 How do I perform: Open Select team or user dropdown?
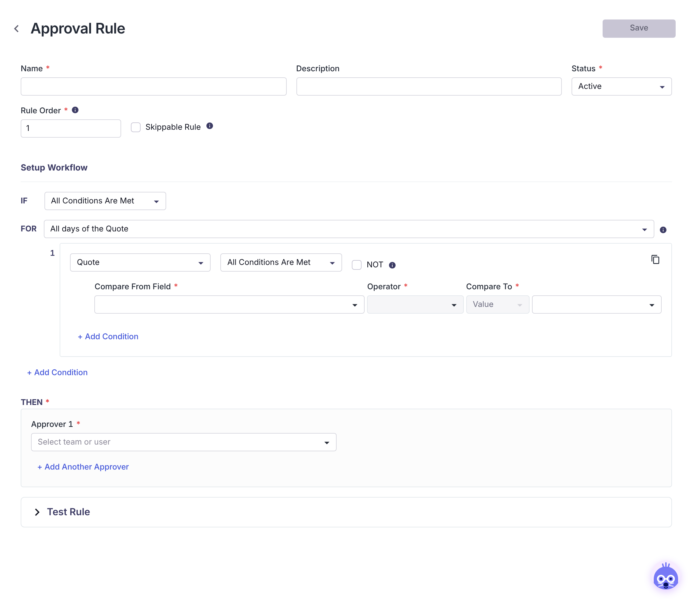184,442
